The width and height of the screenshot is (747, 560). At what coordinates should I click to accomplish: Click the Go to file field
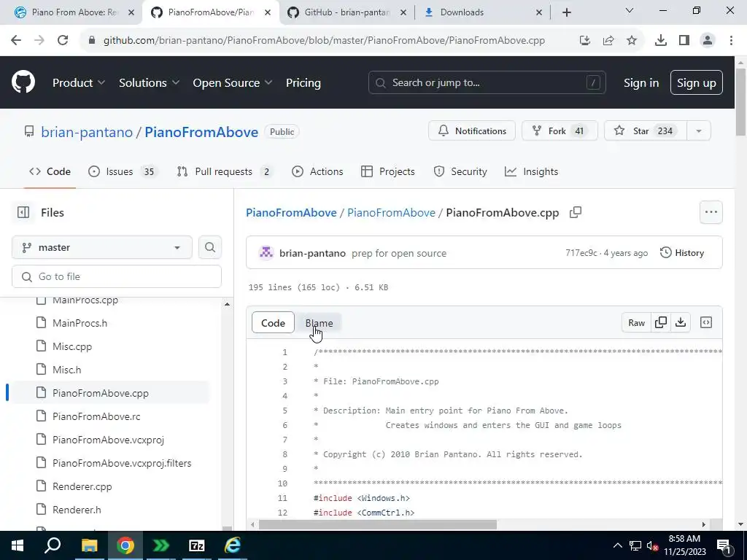pos(117,276)
